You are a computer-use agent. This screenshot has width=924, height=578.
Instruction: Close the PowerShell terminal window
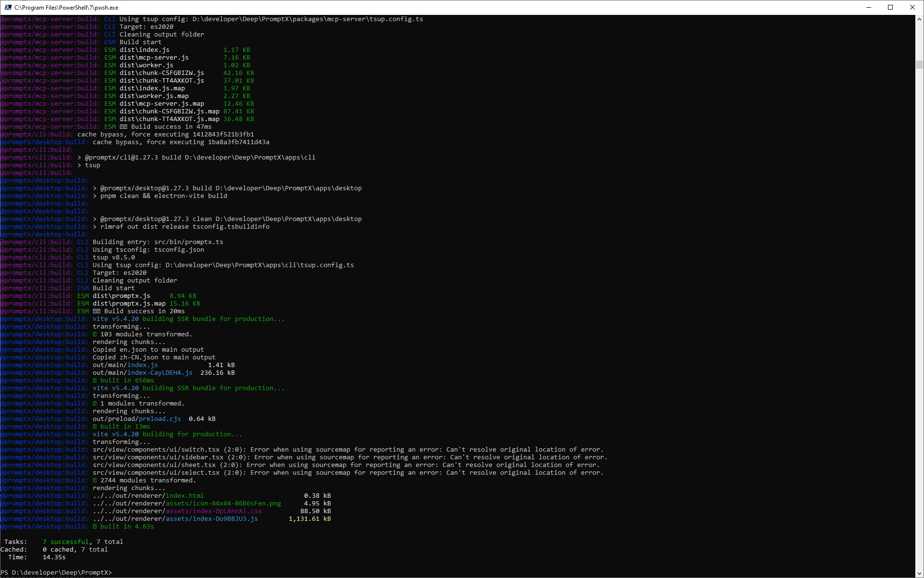pos(912,7)
